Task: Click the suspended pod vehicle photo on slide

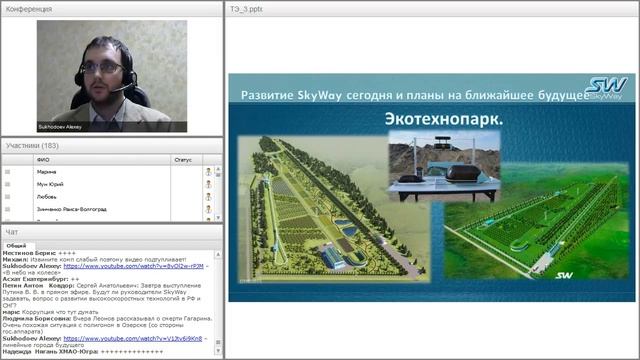Action: (444, 166)
